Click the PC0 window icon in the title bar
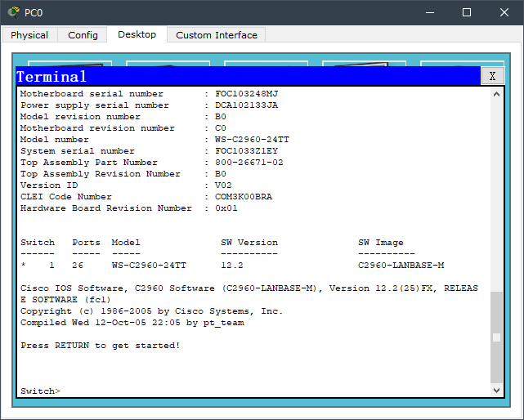The image size is (524, 420). (14, 12)
